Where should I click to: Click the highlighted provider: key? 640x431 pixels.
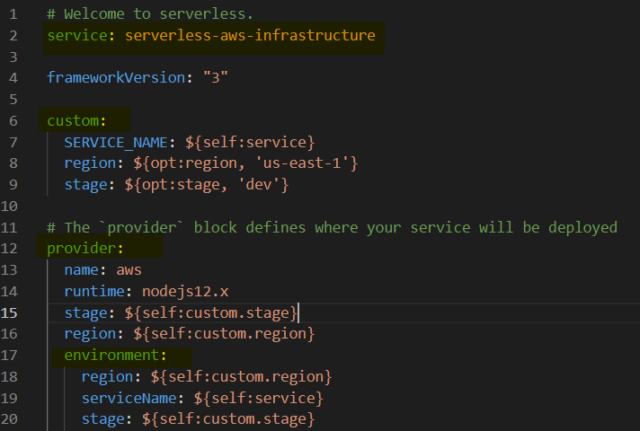pyautogui.click(x=85, y=248)
